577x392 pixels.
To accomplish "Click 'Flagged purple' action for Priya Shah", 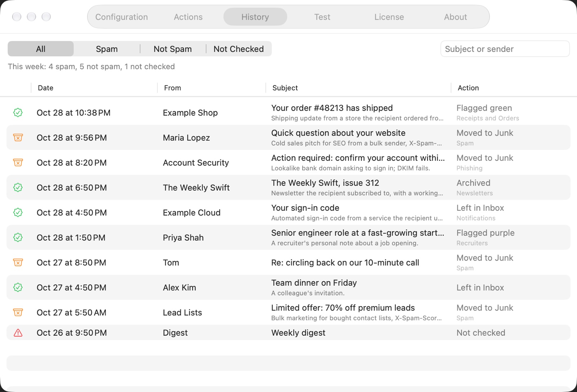I will (485, 233).
